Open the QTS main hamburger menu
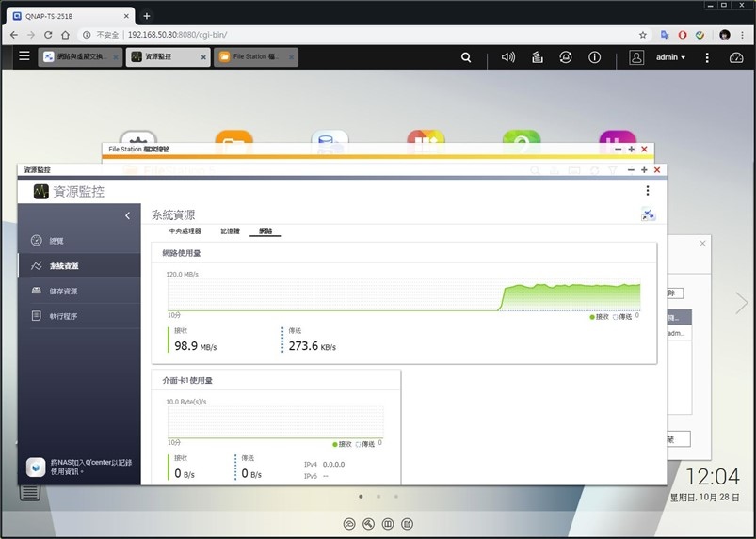This screenshot has width=756, height=539. pos(24,56)
